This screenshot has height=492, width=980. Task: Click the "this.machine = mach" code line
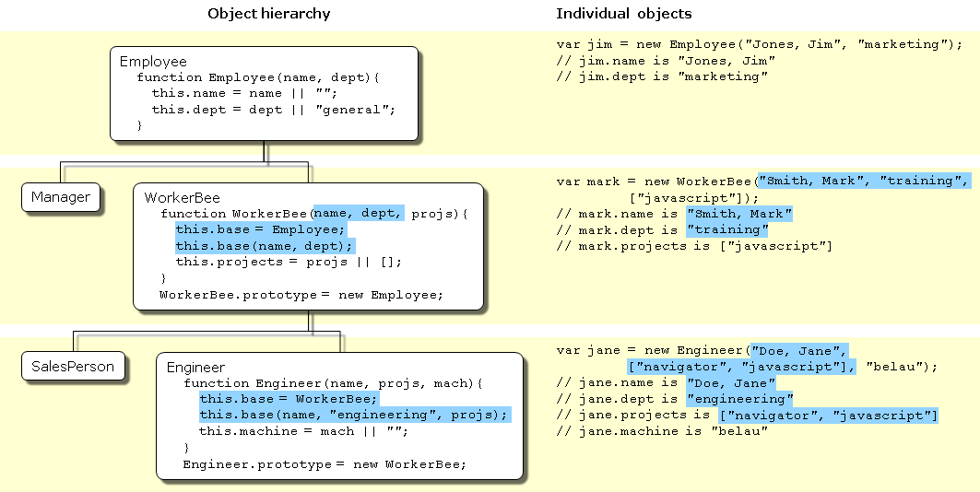(302, 431)
